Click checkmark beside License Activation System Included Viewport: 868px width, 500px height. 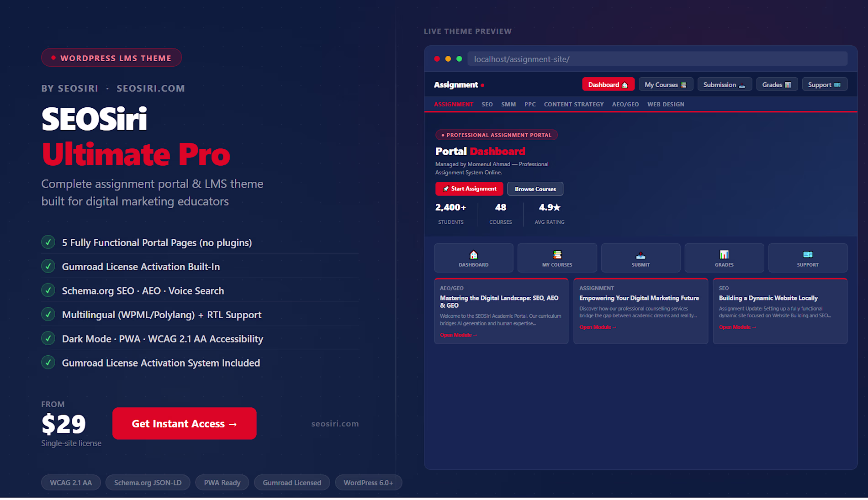48,363
